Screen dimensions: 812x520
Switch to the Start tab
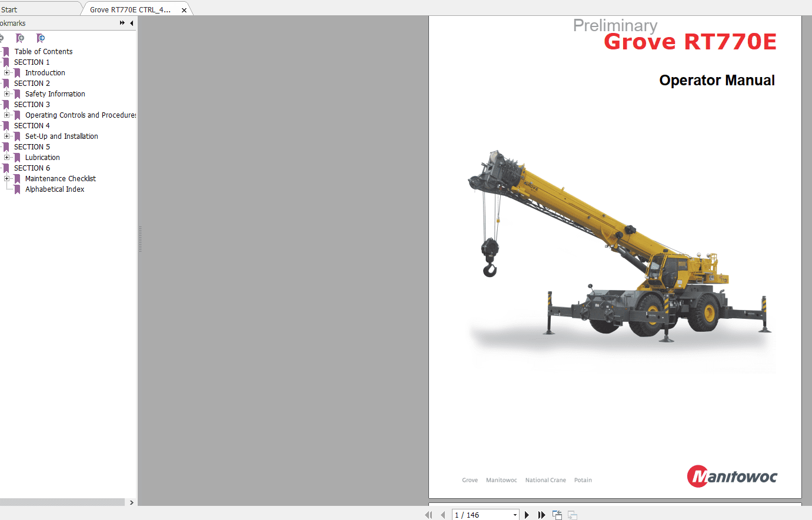pyautogui.click(x=9, y=9)
